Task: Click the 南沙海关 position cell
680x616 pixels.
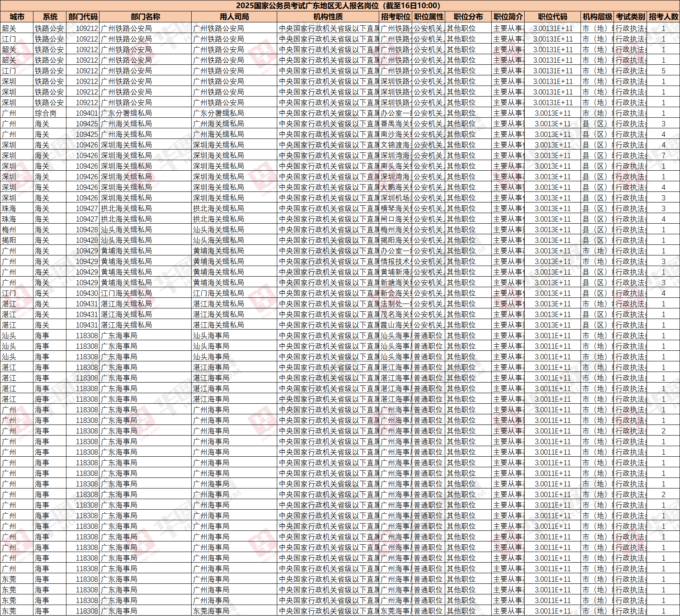Action: point(395,134)
